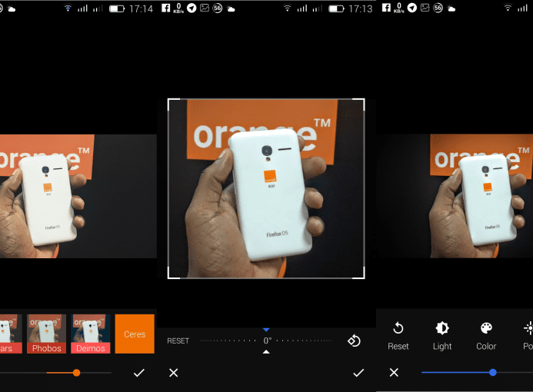This screenshot has height=392, width=533.
Task: Cancel the crop with the middle screen X
Action: pyautogui.click(x=173, y=373)
